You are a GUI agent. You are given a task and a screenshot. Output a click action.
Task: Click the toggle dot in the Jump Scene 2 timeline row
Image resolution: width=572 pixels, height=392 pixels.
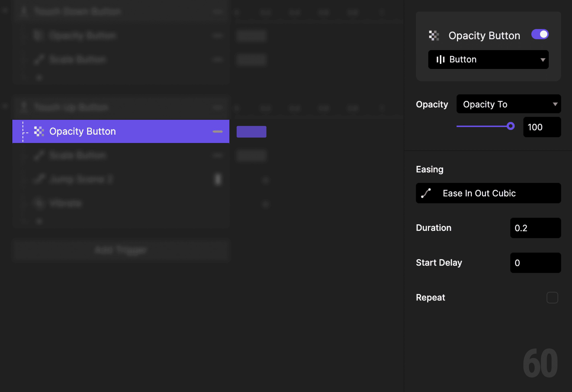coord(265,180)
